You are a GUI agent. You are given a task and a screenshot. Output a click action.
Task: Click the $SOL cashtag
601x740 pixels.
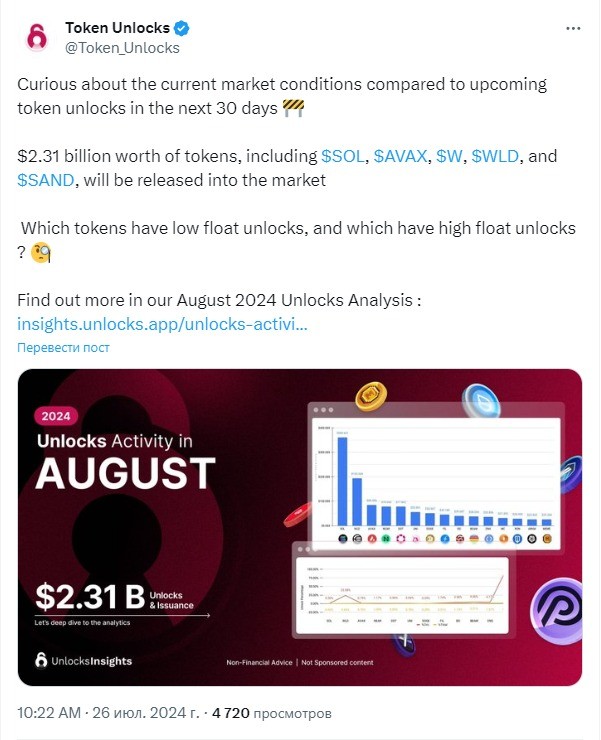point(343,156)
